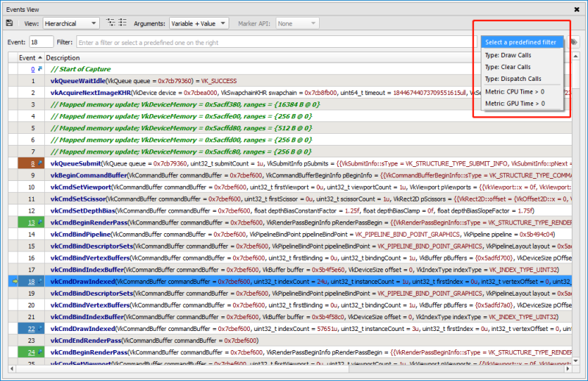The height and width of the screenshot is (381, 588).
Task: Click the vertical scrollbar up arrow
Action: [576, 57]
